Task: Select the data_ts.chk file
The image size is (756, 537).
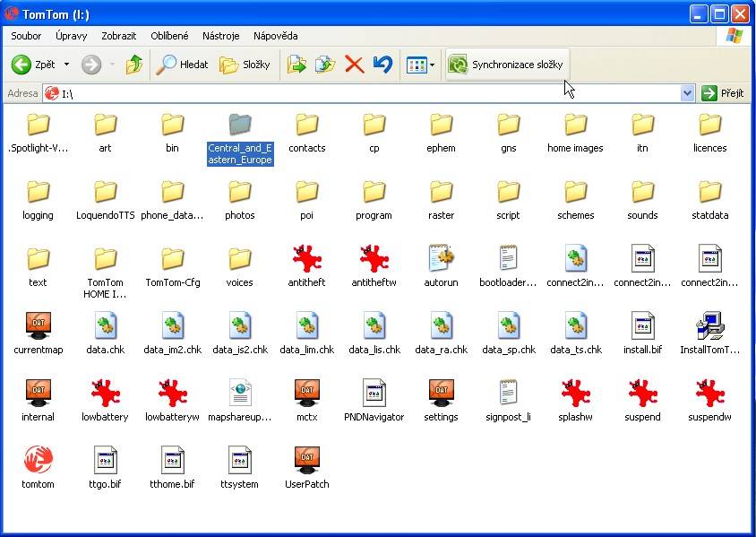Action: [x=575, y=333]
